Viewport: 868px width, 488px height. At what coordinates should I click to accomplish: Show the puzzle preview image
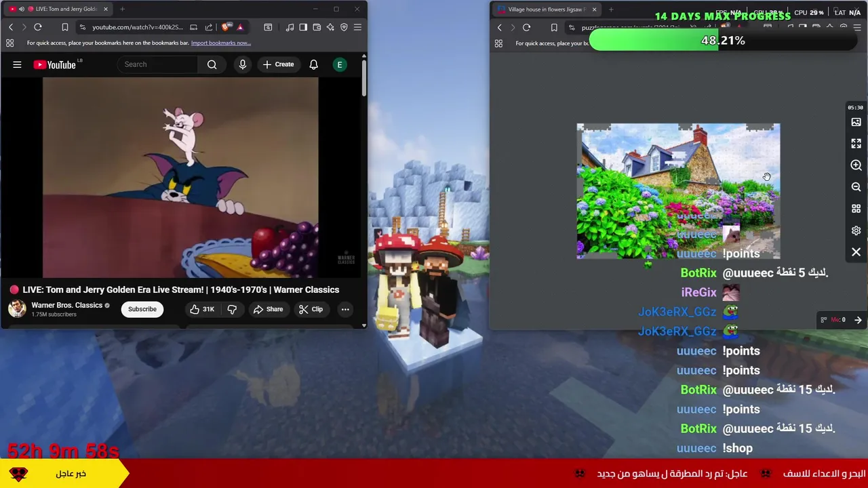pos(856,122)
